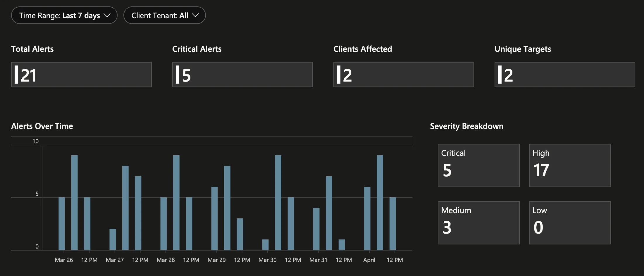Open the Time Range dropdown
Image resolution: width=644 pixels, height=276 pixels.
[64, 15]
